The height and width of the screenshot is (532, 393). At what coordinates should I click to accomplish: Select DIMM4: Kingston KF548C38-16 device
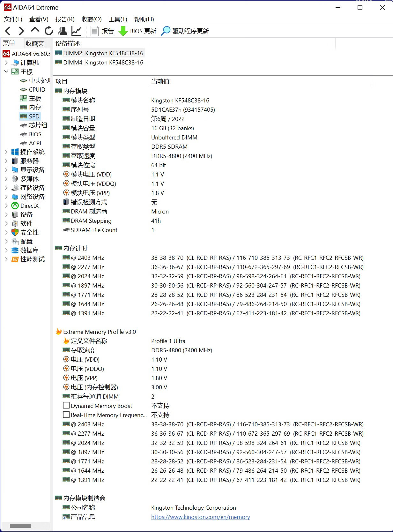(x=100, y=62)
